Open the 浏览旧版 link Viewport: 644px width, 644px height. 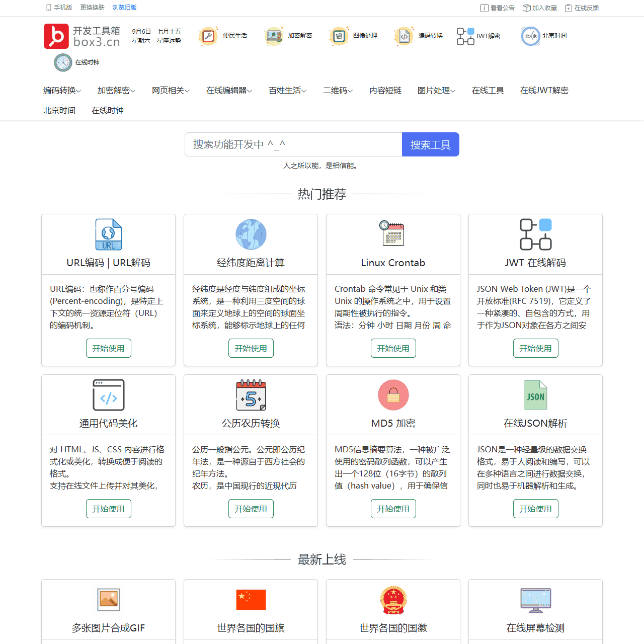(x=124, y=8)
